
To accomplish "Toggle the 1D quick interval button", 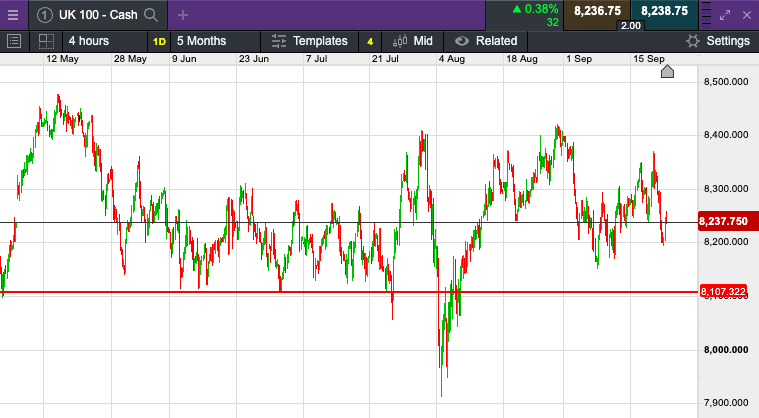I will click(x=160, y=41).
